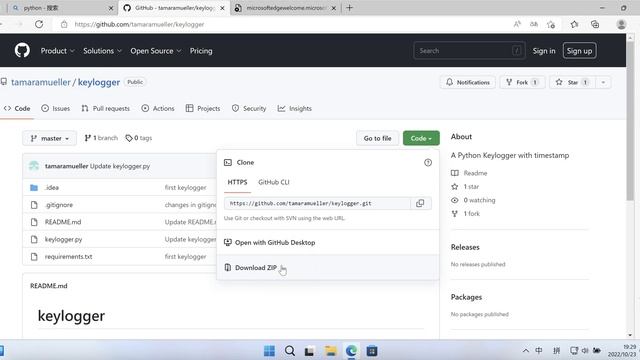Image resolution: width=640 pixels, height=360 pixels.
Task: Click the keylogger repository name link
Action: (x=99, y=82)
